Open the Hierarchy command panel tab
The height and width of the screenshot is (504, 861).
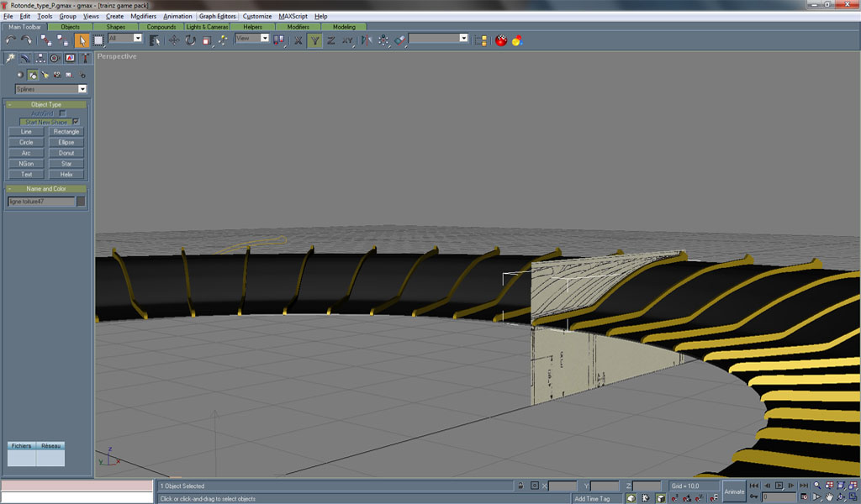click(x=40, y=59)
